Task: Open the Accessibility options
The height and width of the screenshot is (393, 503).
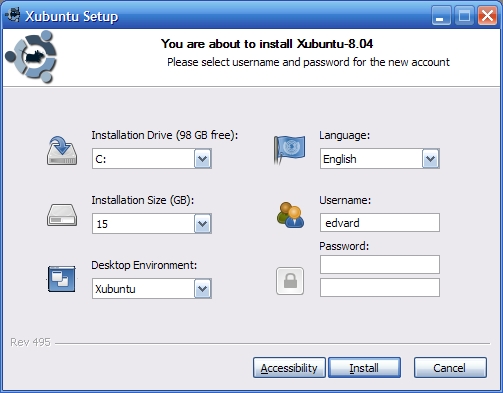Action: pyautogui.click(x=289, y=368)
